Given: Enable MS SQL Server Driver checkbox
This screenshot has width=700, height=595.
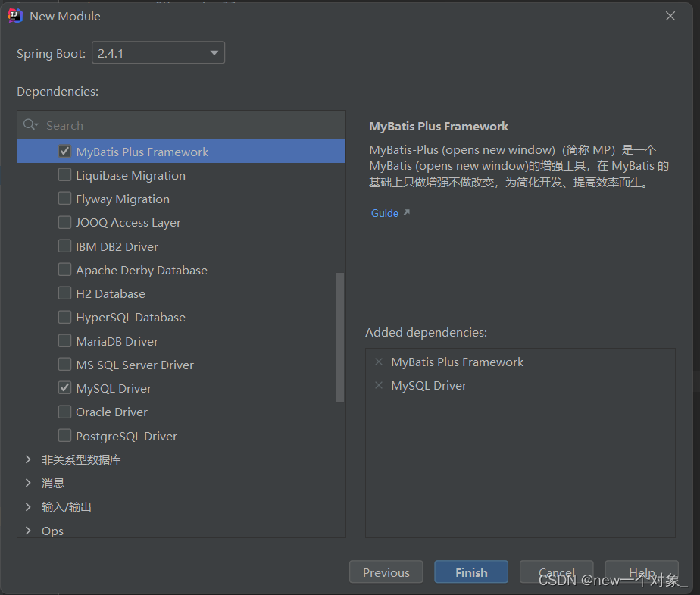Looking at the screenshot, I should 64,365.
